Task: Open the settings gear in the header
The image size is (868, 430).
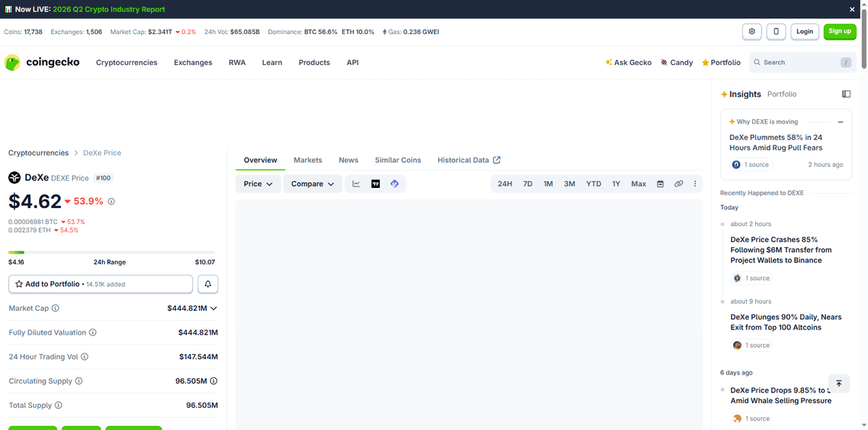Action: click(752, 32)
